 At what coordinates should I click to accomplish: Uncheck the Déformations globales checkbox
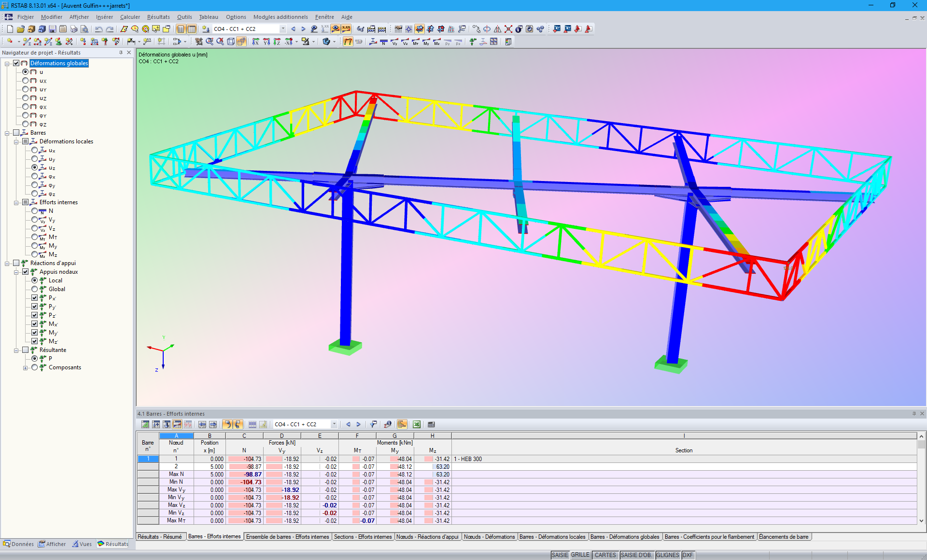point(16,63)
